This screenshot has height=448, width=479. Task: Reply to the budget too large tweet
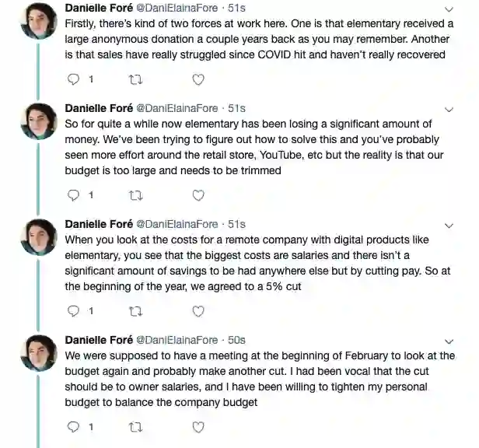(74, 195)
